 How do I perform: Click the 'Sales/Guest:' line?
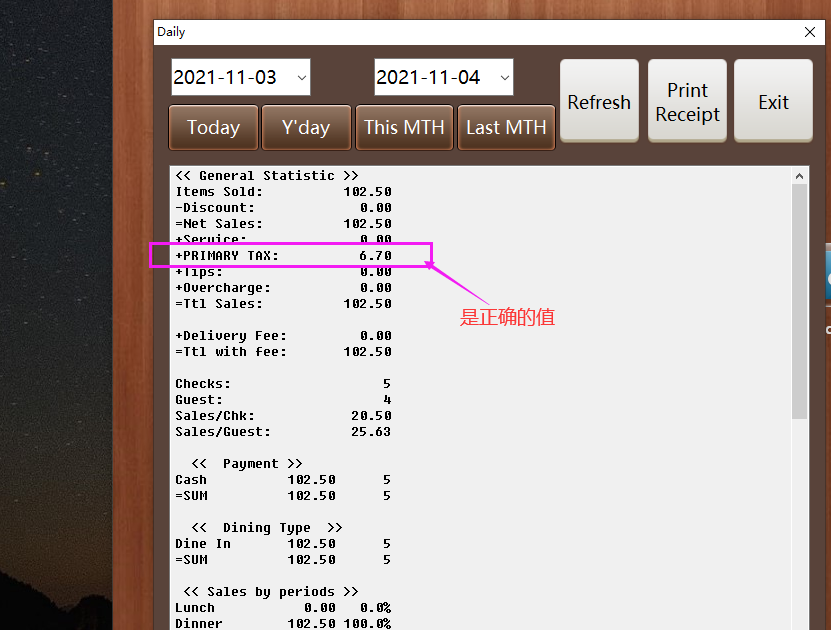point(284,432)
